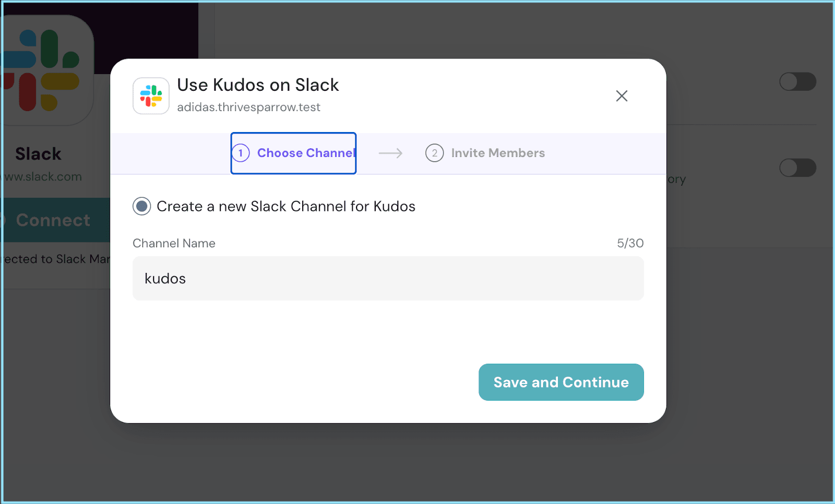
Task: Toggle the lower switch on the right side
Action: click(797, 168)
